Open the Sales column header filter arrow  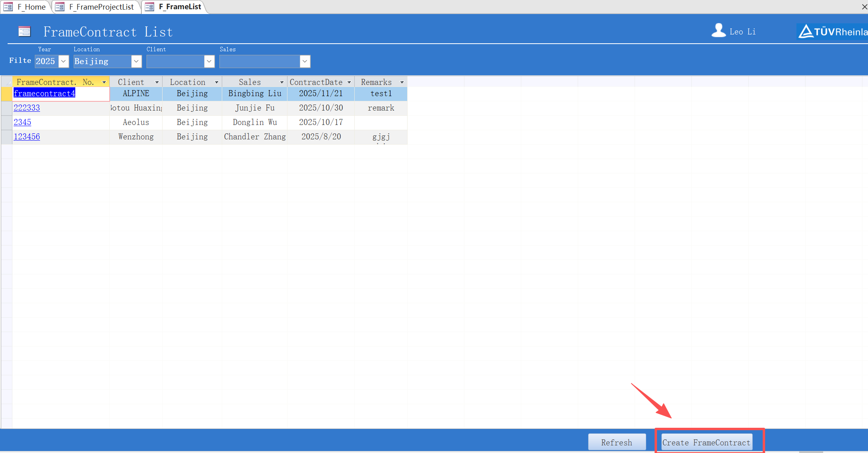pyautogui.click(x=282, y=82)
